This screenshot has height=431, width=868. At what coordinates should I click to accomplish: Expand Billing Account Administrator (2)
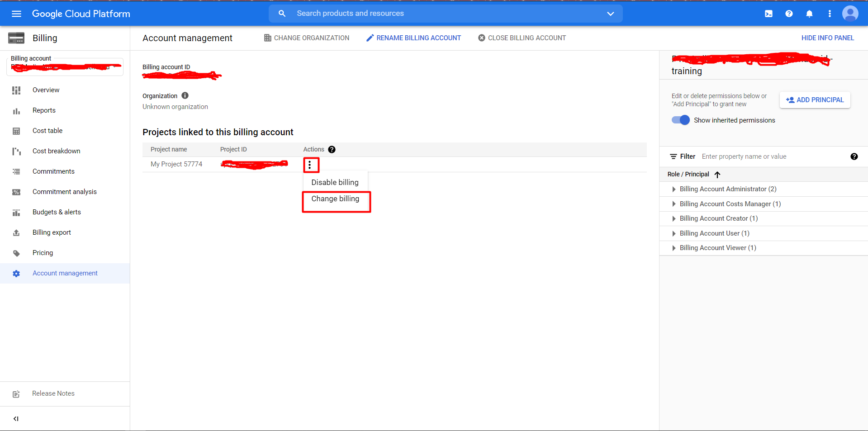coord(674,189)
